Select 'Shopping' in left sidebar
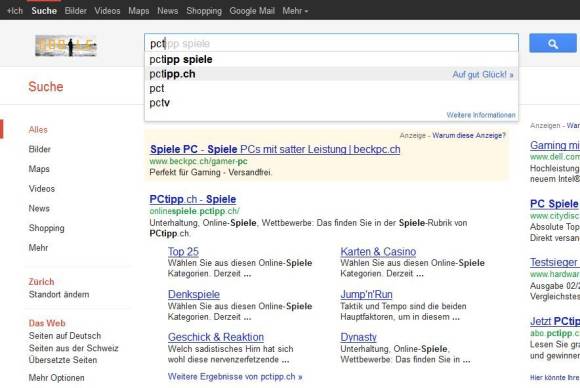580x388 pixels. 47,228
